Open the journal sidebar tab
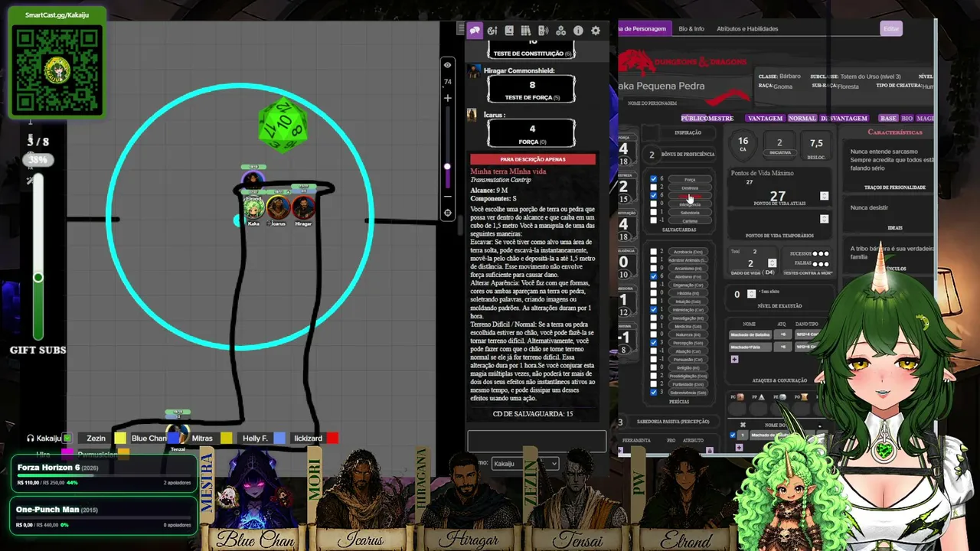 (509, 31)
